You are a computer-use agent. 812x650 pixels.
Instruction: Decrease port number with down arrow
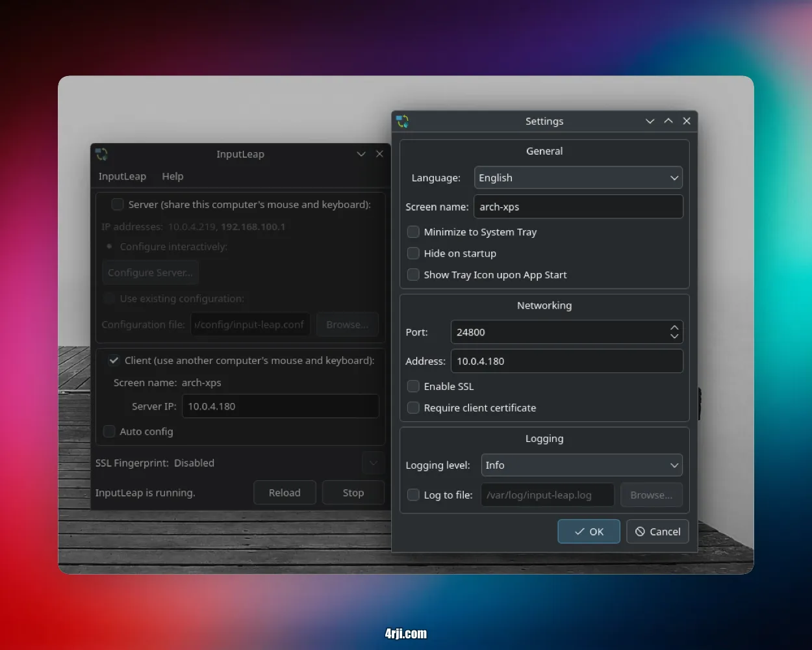point(674,337)
